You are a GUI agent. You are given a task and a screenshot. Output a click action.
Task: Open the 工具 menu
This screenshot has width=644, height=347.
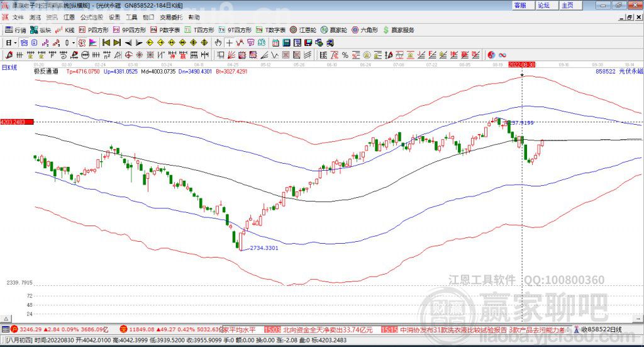131,17
